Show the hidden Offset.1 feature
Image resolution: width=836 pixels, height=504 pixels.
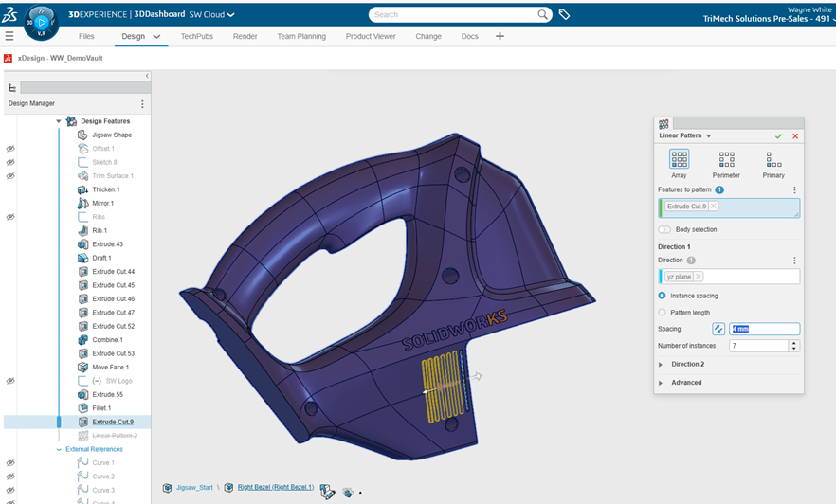coord(11,149)
